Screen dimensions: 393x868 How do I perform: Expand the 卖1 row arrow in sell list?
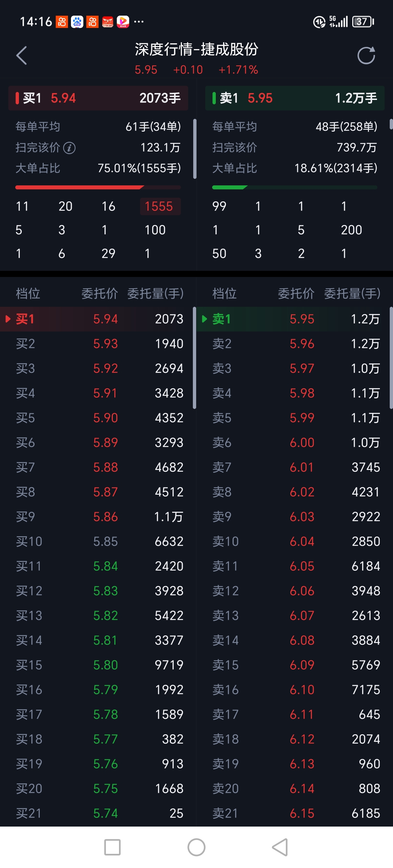point(205,319)
